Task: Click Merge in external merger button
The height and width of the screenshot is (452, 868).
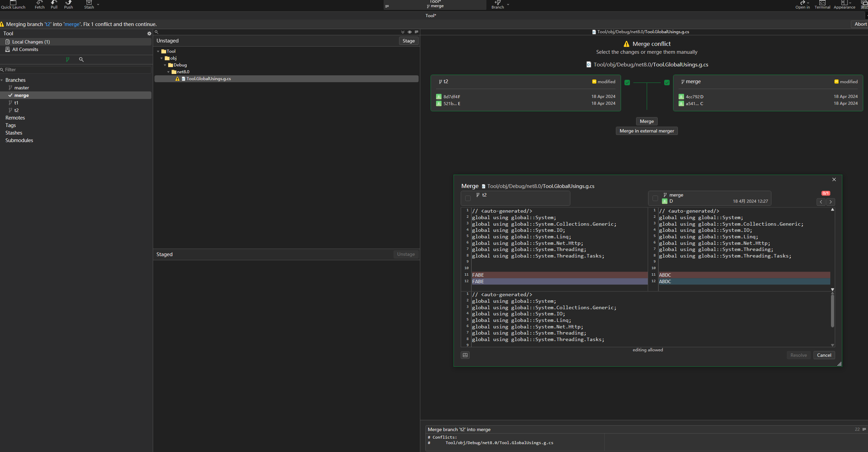Action: [x=646, y=131]
